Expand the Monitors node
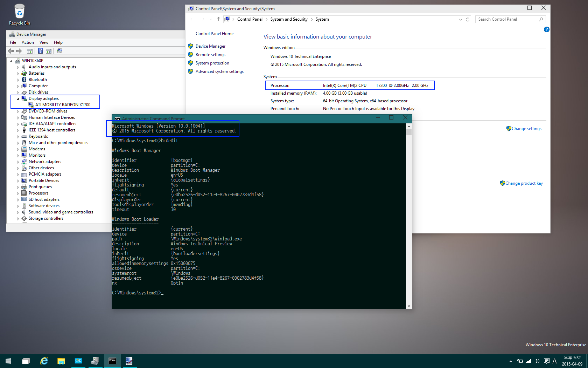Viewport: 588px width, 368px height. pos(18,155)
